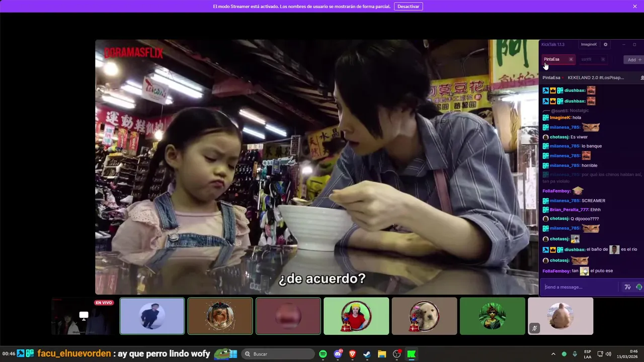644x362 pixels.
Task: Click the KEKELAND 2.0 stream title
Action: (596, 78)
